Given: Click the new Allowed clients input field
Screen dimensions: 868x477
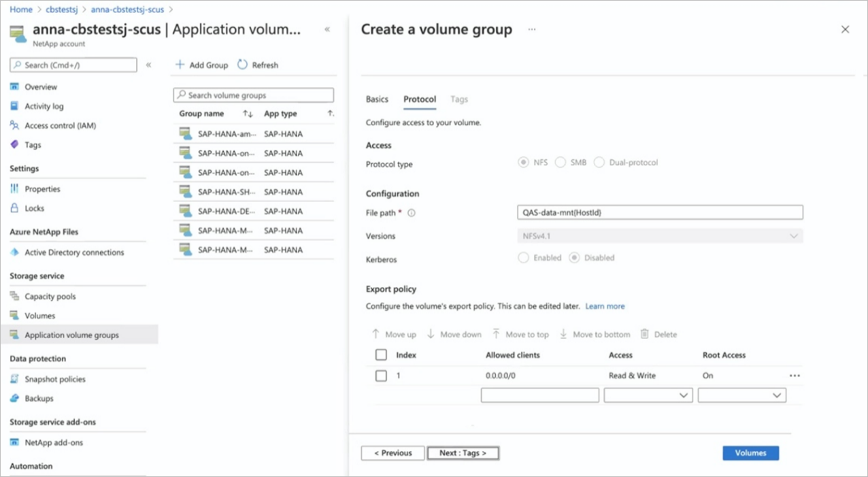Looking at the screenshot, I should (540, 395).
